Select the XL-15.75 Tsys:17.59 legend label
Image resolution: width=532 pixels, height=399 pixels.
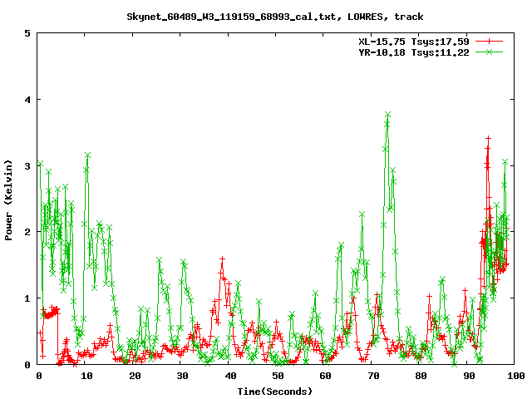pyautogui.click(x=414, y=42)
